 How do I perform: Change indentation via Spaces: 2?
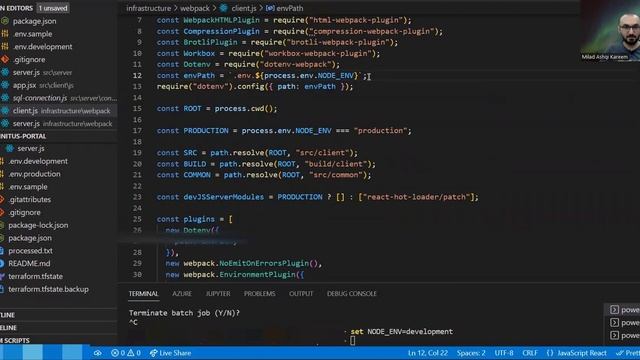[471, 353]
